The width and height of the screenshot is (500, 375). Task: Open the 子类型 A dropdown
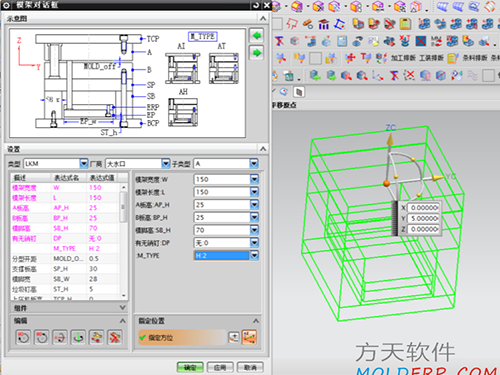pyautogui.click(x=254, y=163)
